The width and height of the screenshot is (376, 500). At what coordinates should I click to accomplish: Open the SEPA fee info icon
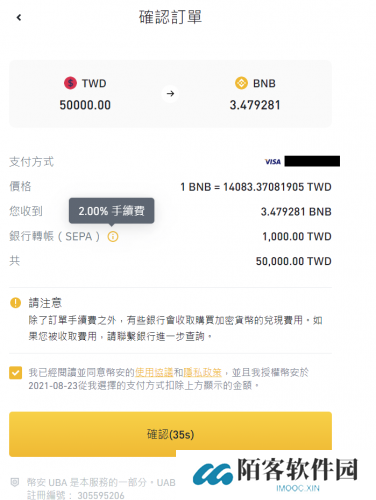113,237
